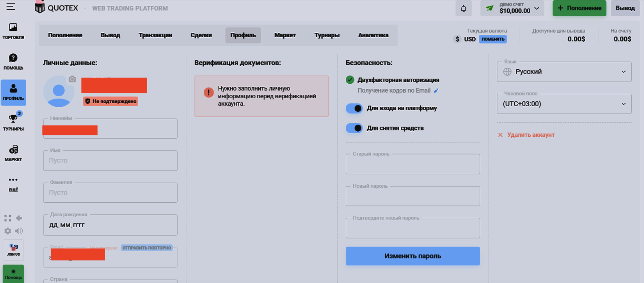Click Удалить аккаунт link
The height and width of the screenshot is (283, 644).
click(x=531, y=135)
